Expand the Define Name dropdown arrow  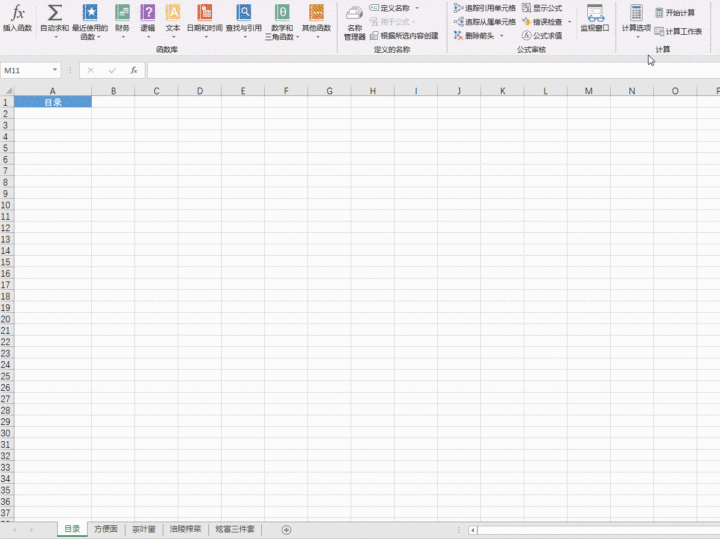click(417, 8)
